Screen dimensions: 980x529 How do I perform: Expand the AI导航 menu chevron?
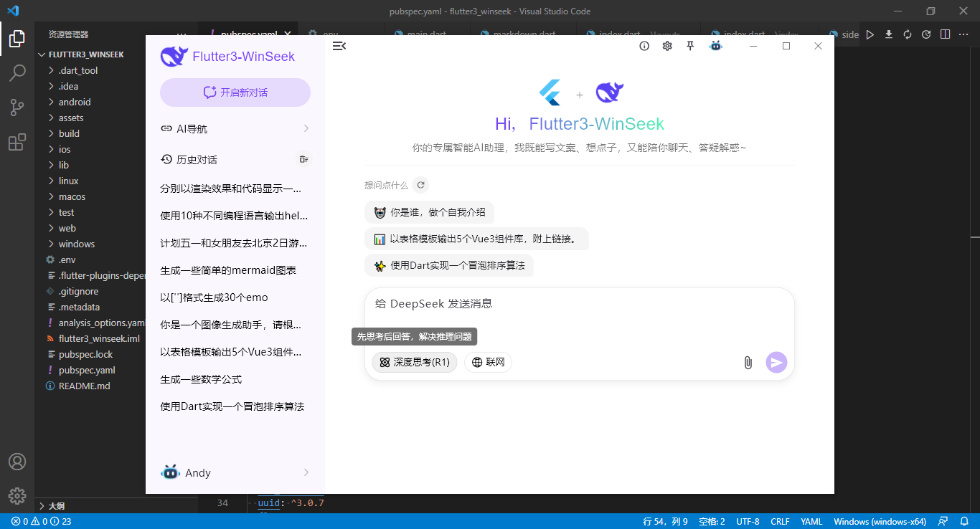point(306,129)
